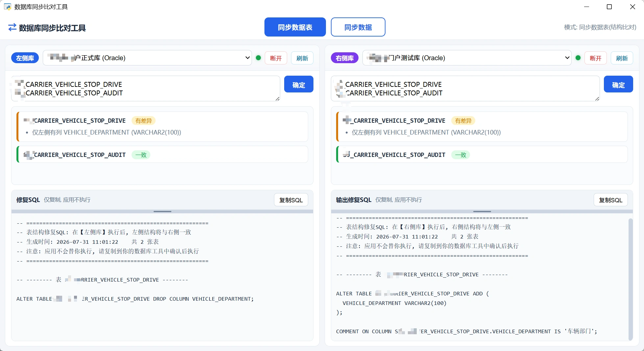644x351 pixels.
Task: Click the mode status text 模式: 同步数据表(结构比对)
Action: pyautogui.click(x=600, y=27)
